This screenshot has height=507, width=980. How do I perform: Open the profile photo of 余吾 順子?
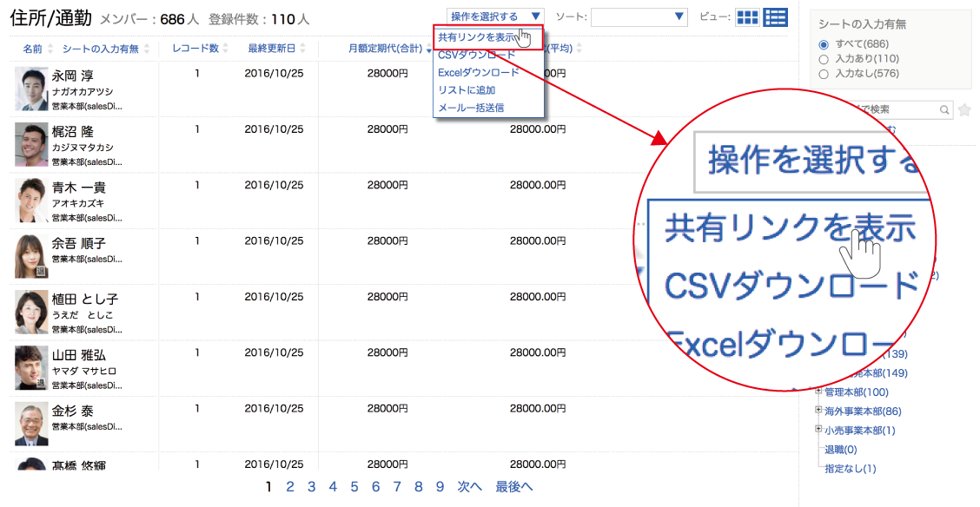pyautogui.click(x=31, y=256)
